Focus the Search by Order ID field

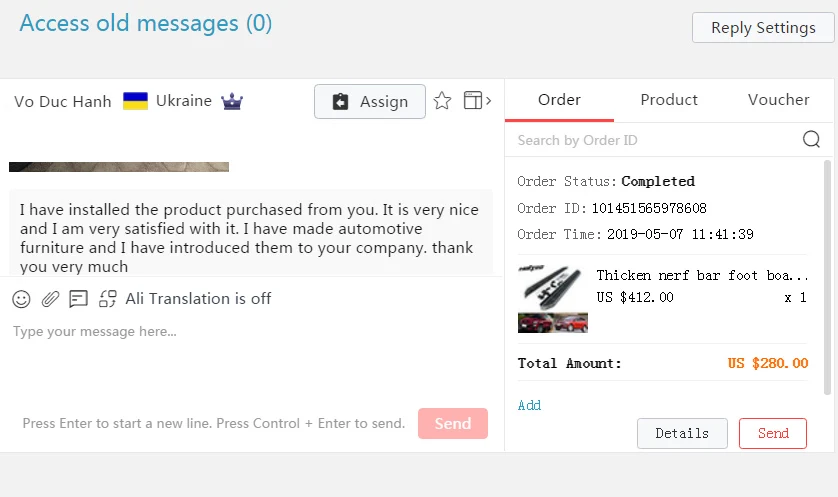[657, 140]
